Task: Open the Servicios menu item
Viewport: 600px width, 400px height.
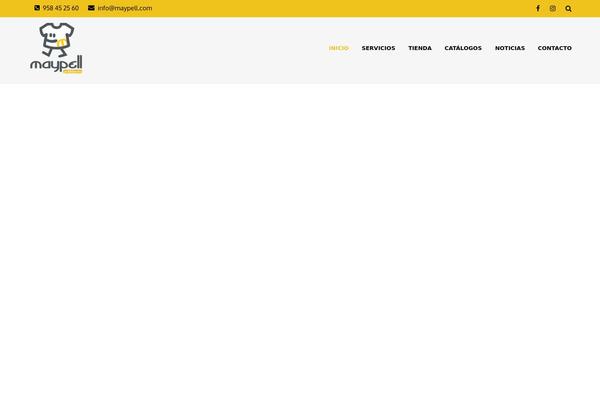Action: point(378,48)
